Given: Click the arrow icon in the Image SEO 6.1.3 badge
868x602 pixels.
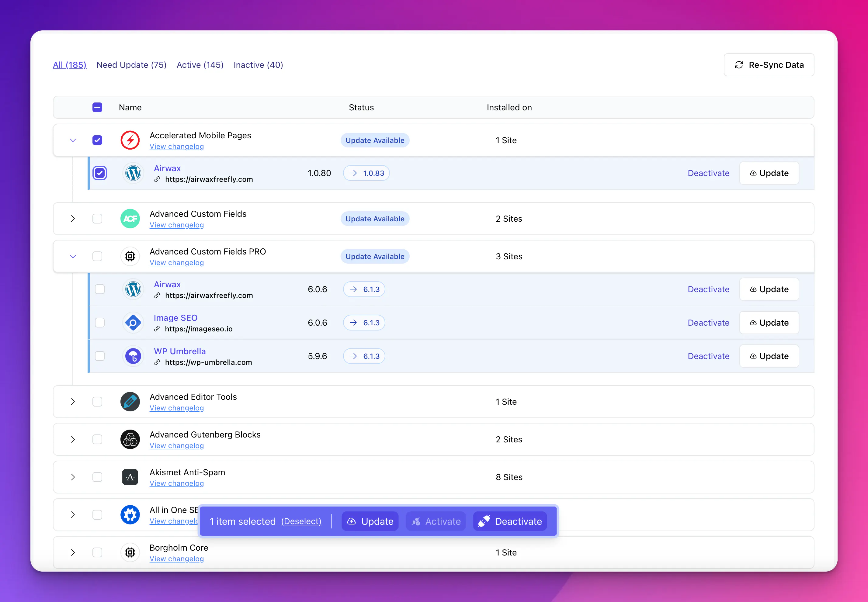Looking at the screenshot, I should coord(353,323).
